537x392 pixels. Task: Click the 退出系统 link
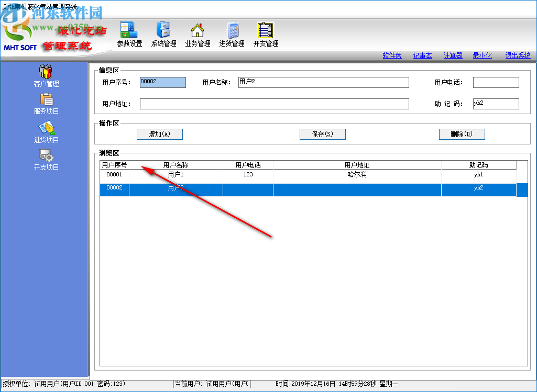tap(518, 55)
